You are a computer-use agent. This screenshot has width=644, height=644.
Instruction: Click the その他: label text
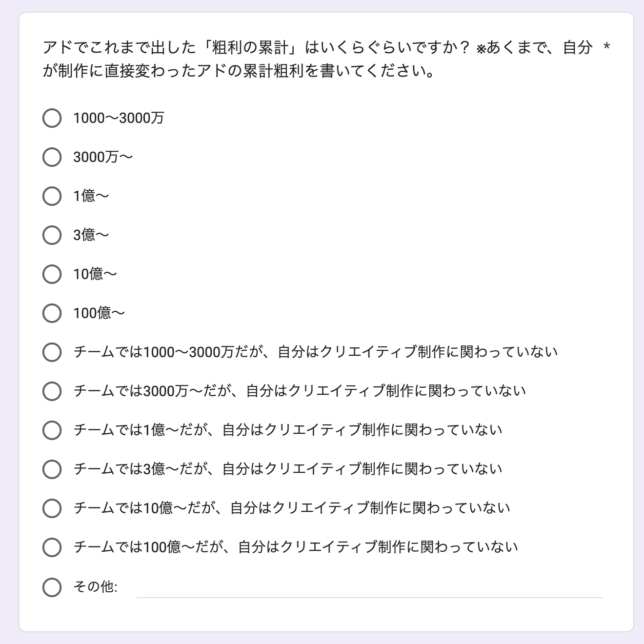[95, 587]
